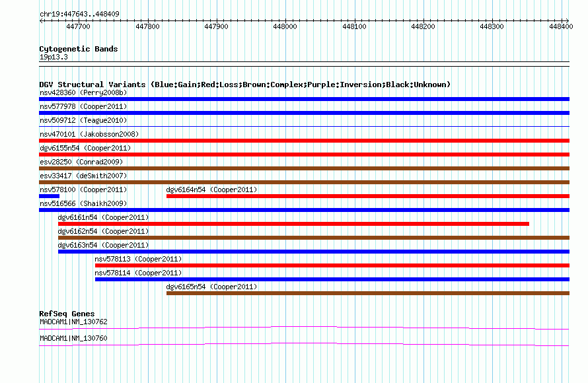Click the dgv6163n54 blue gain bar
588x383 pixels.
click(314, 252)
